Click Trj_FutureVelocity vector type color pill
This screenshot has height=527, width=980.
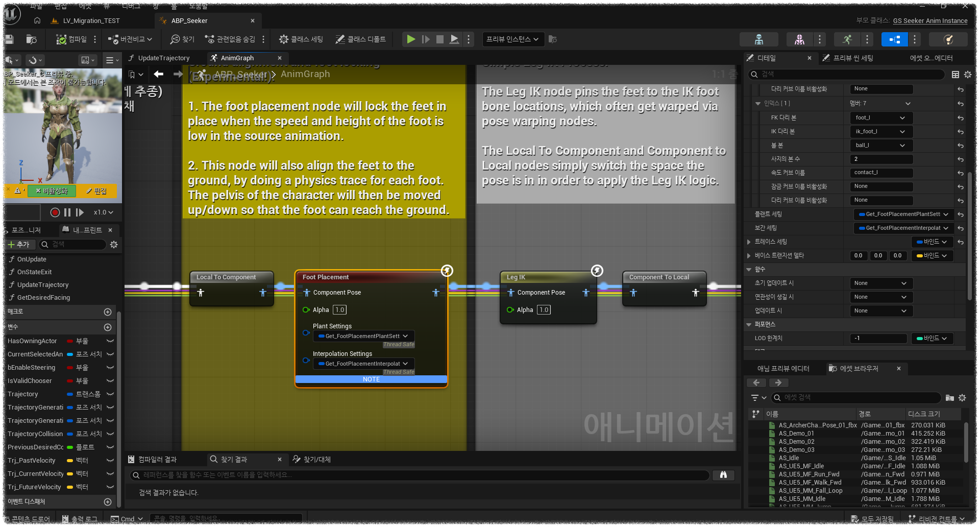pos(70,487)
